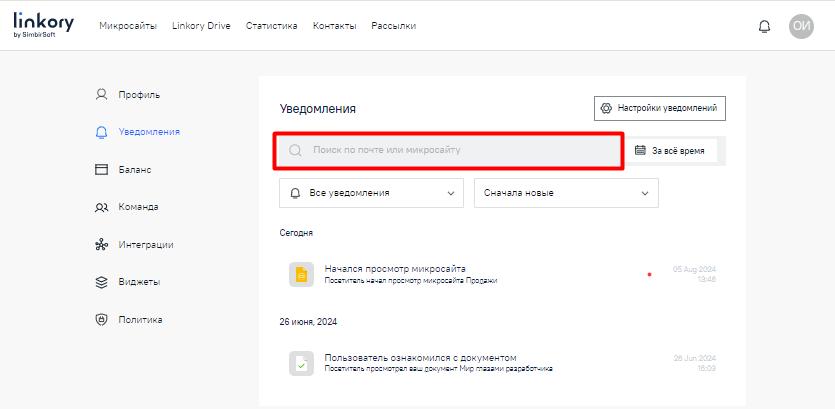
Task: Open Настройки уведомлений button
Action: 660,108
